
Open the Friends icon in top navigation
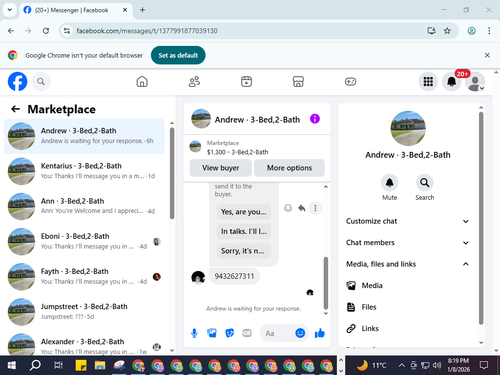[x=194, y=81]
